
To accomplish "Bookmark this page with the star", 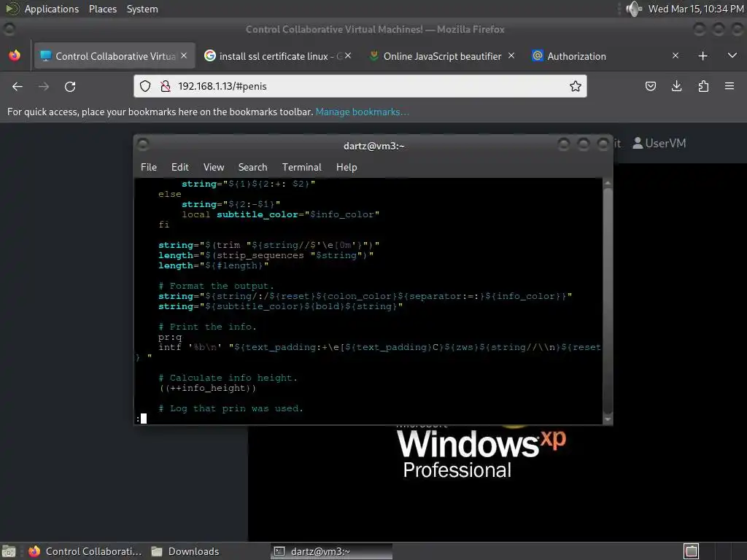I will 575,86.
